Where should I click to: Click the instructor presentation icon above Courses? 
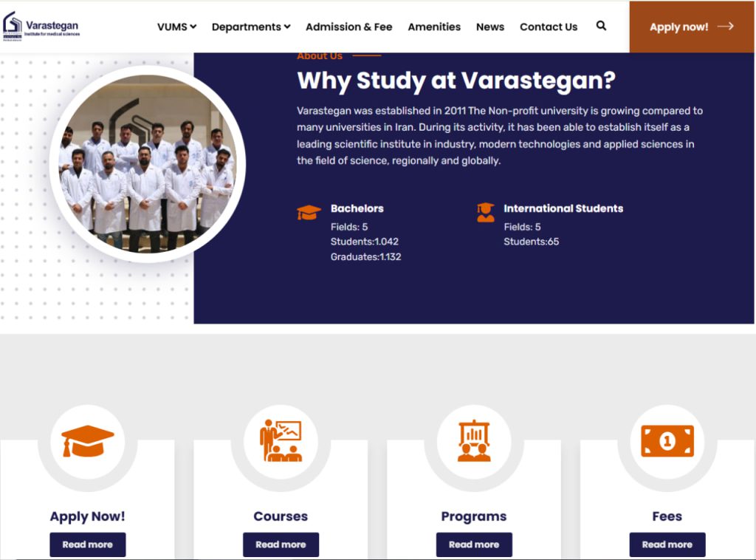(x=281, y=441)
